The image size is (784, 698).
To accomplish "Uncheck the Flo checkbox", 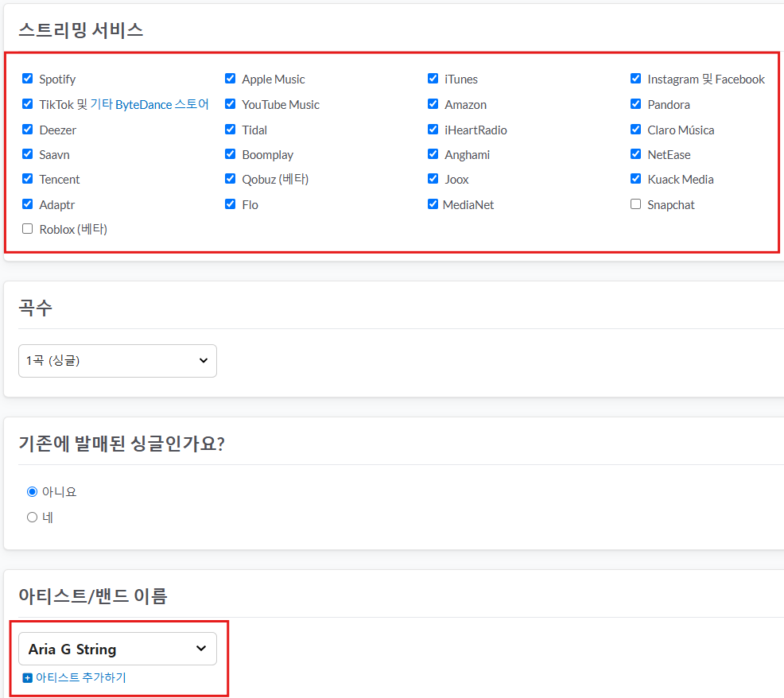I will pyautogui.click(x=230, y=204).
